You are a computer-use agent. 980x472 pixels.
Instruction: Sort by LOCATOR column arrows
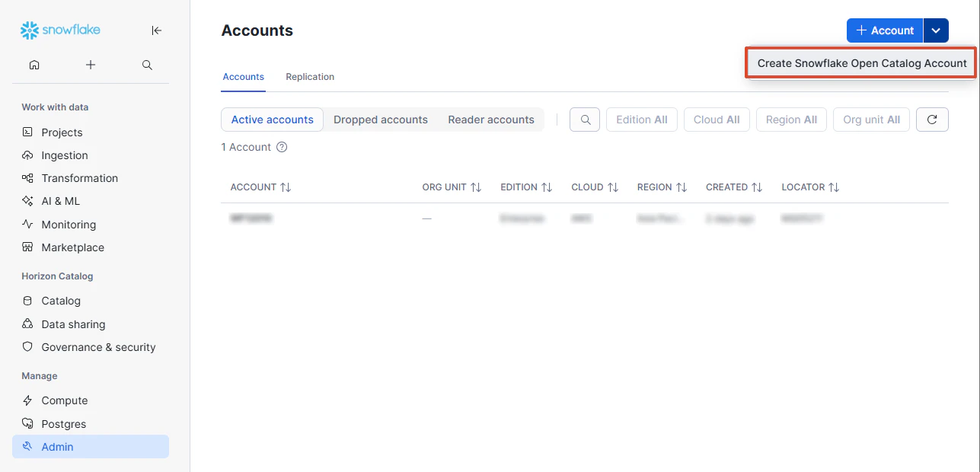point(834,187)
